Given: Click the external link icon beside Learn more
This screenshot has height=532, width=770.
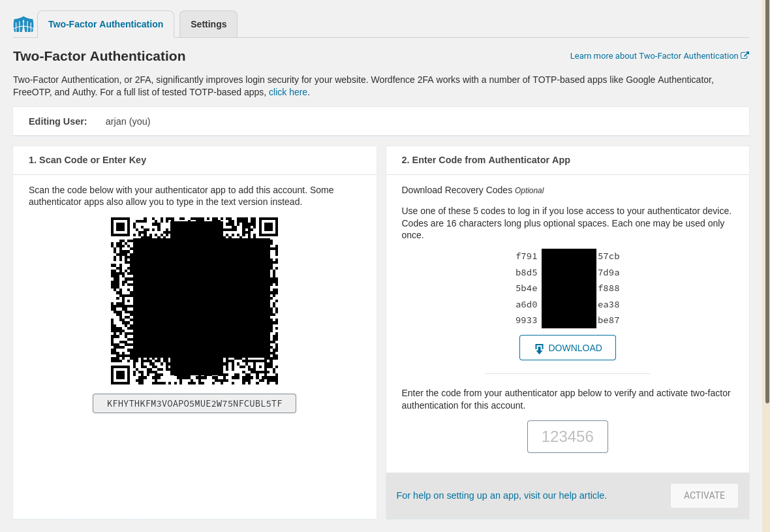Looking at the screenshot, I should click(745, 55).
